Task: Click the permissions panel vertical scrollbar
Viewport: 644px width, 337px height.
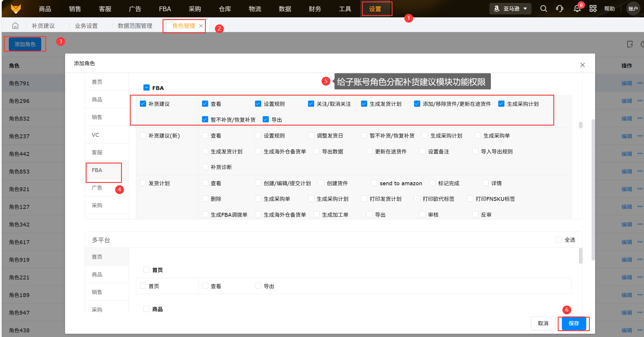Action: click(x=580, y=125)
